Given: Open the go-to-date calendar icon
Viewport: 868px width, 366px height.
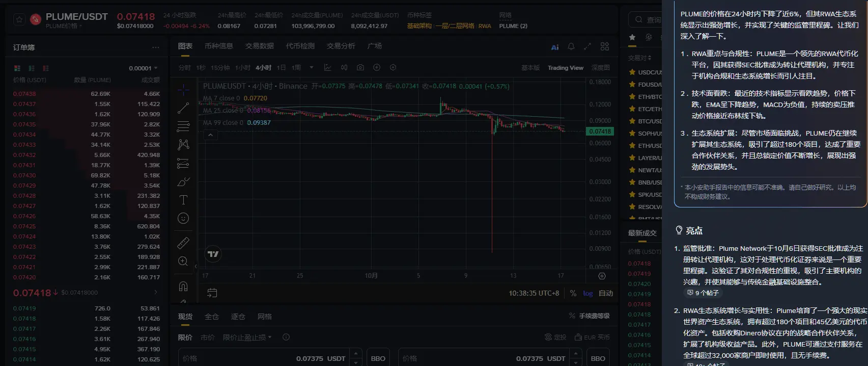Looking at the screenshot, I should tap(212, 293).
